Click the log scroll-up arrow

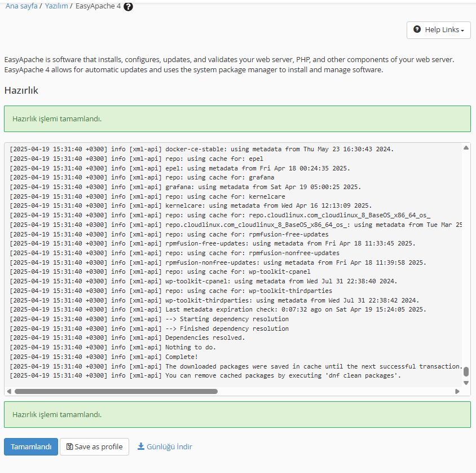click(x=466, y=148)
